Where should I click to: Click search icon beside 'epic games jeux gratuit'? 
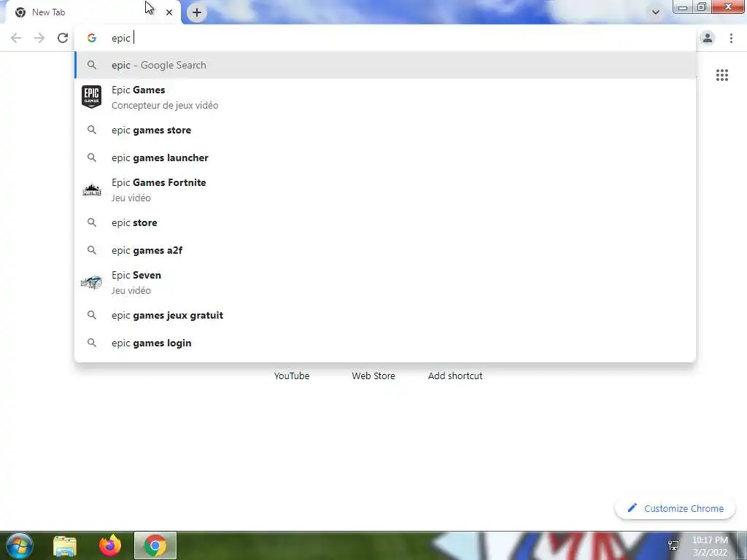point(92,315)
